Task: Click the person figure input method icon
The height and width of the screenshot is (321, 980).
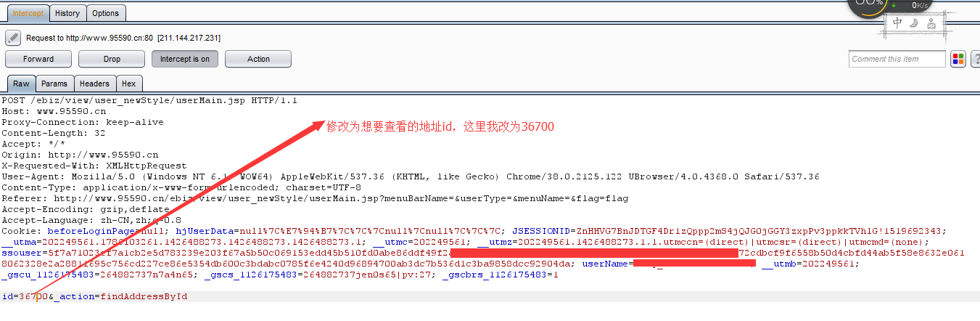Action: 931,23
